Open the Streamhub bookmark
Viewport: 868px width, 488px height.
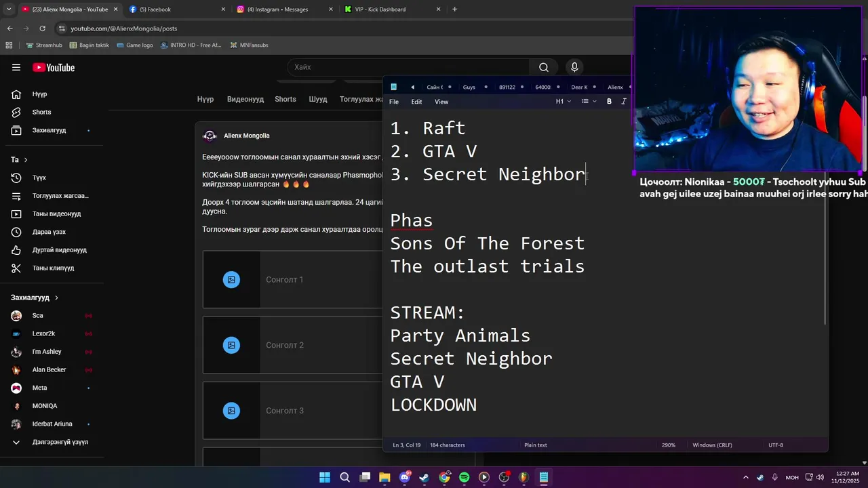tap(44, 45)
